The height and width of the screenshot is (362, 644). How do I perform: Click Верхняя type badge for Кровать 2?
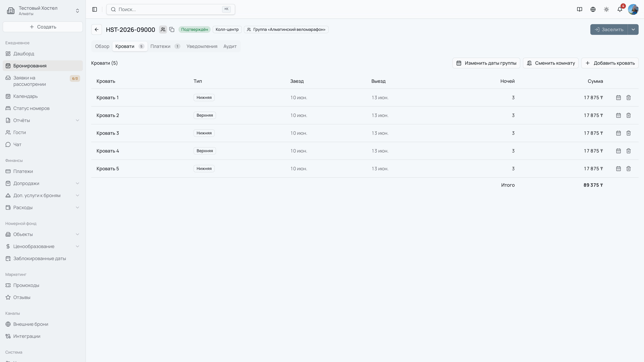[205, 115]
